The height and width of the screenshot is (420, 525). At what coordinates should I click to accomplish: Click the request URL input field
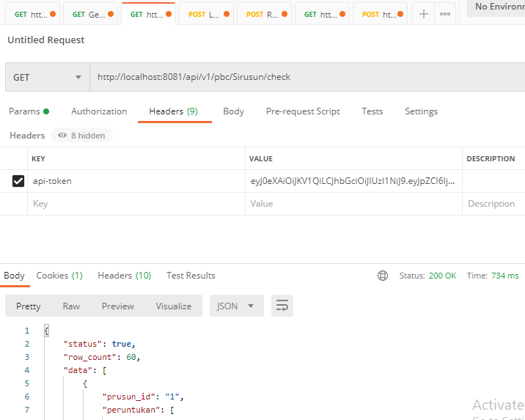pos(307,77)
